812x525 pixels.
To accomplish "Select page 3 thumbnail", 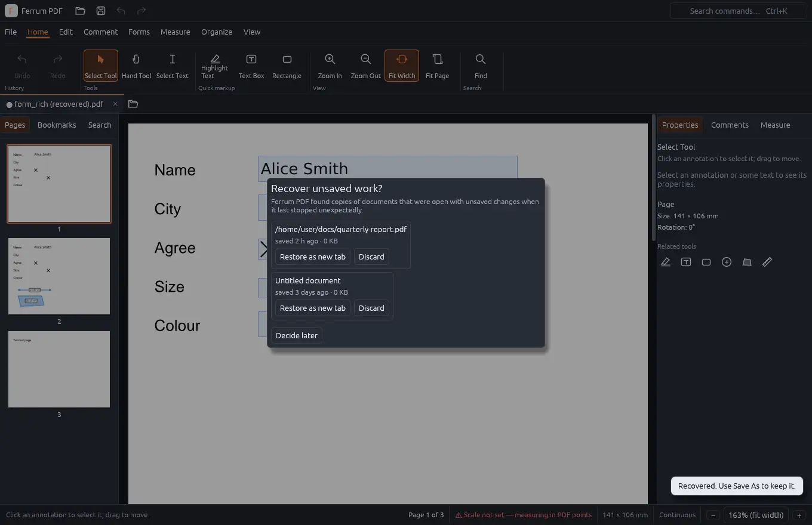I will [x=59, y=369].
